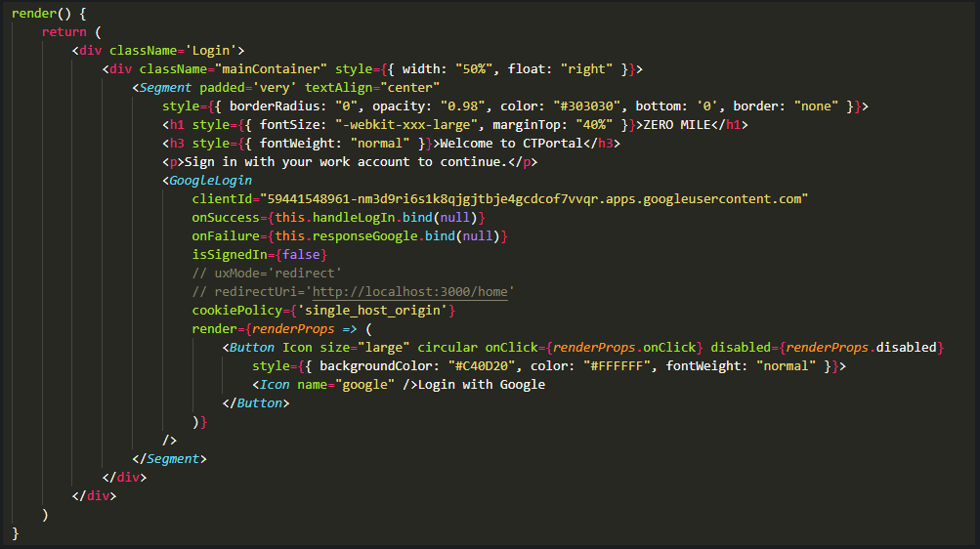Screen dimensions: 980x549
Task: Click marginTop '40%' value
Action: tap(594, 125)
